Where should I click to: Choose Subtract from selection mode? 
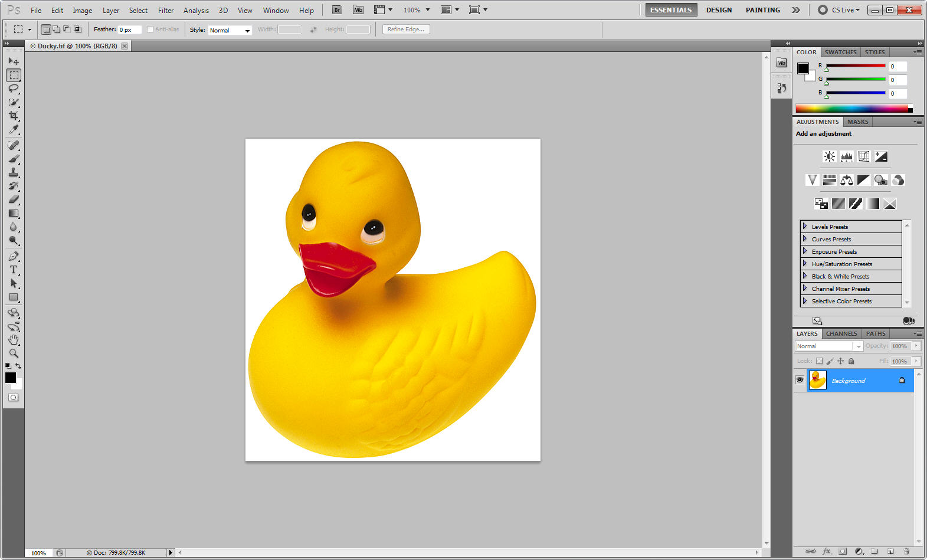67,29
